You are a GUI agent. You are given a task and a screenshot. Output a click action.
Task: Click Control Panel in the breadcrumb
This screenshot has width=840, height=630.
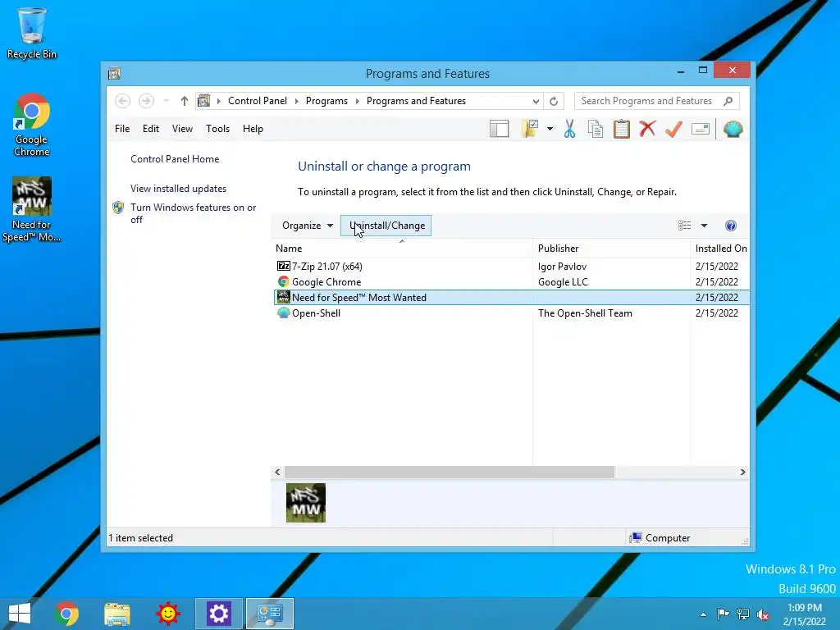point(257,101)
